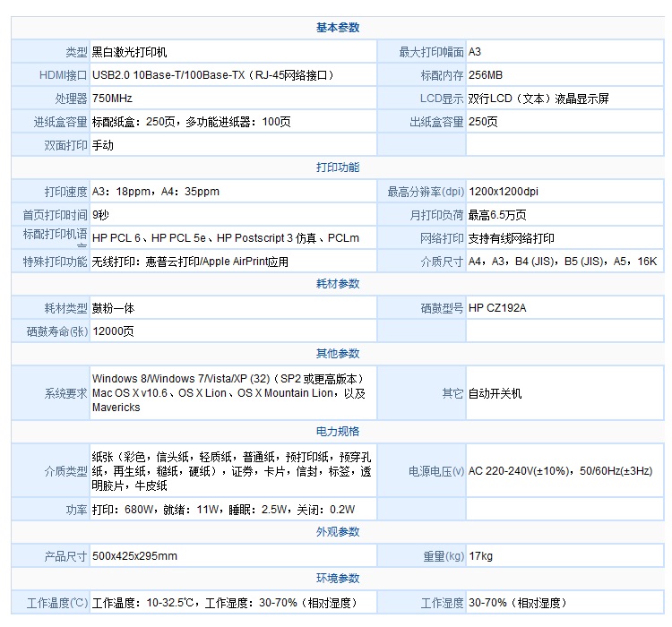Image resolution: width=672 pixels, height=627 pixels.
Task: Click the 外观参数 section header
Action: (338, 532)
